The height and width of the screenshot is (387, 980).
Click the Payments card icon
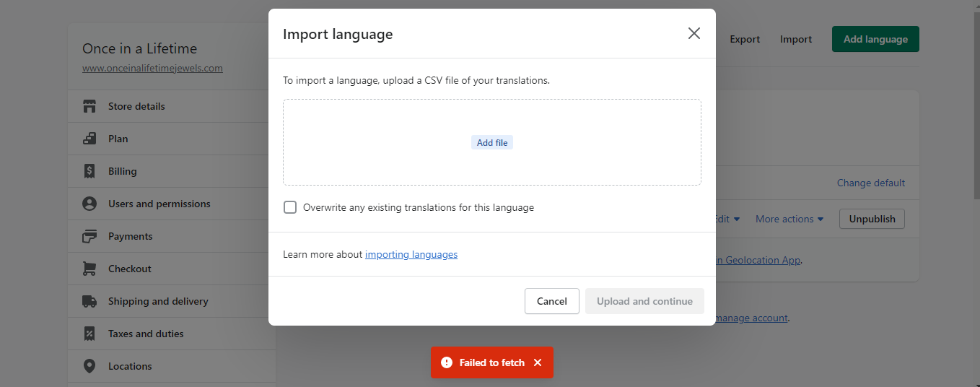(x=89, y=236)
